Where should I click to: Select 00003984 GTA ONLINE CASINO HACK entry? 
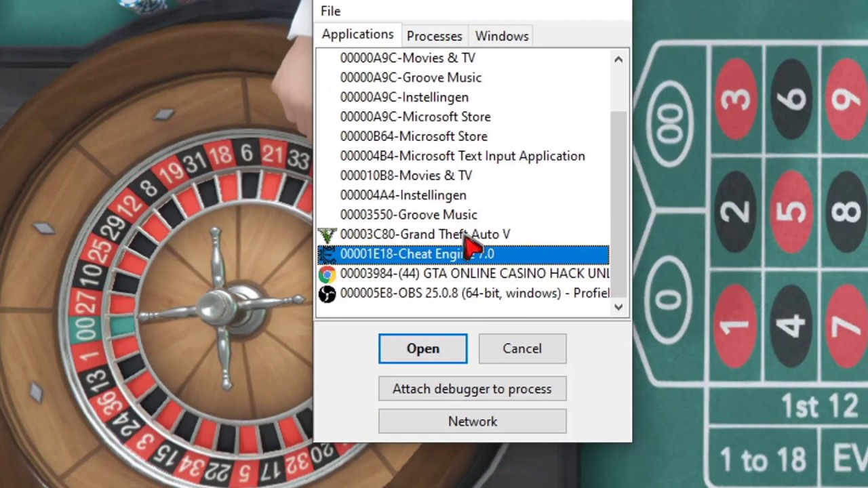pyautogui.click(x=464, y=274)
